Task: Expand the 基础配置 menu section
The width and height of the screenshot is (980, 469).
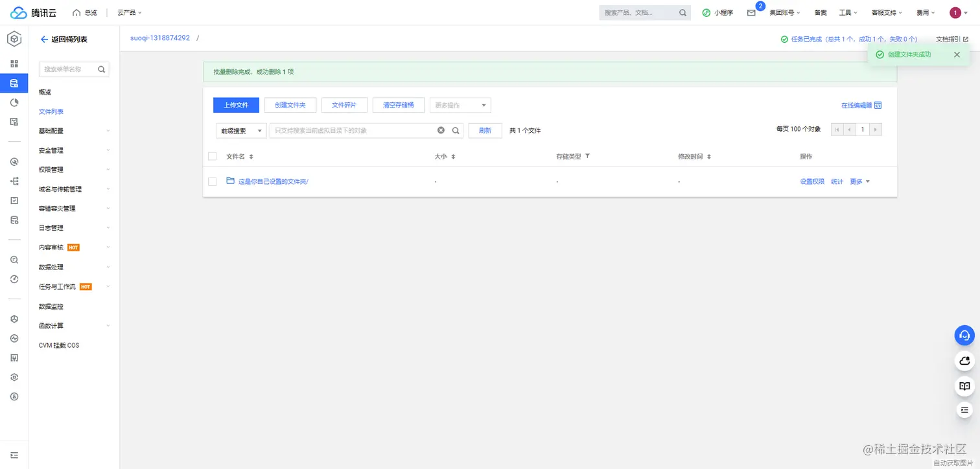Action: pyautogui.click(x=74, y=131)
